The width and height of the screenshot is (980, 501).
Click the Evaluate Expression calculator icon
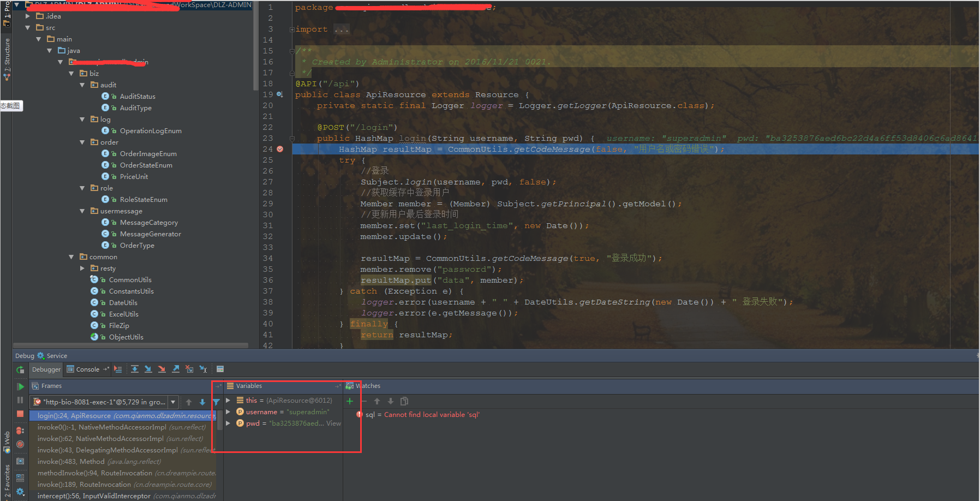coord(220,369)
